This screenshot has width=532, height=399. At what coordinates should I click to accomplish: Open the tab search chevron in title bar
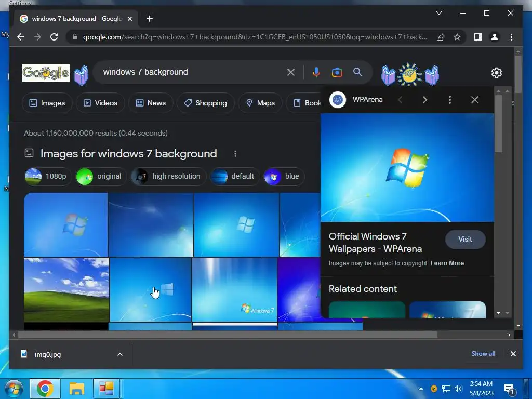point(438,13)
